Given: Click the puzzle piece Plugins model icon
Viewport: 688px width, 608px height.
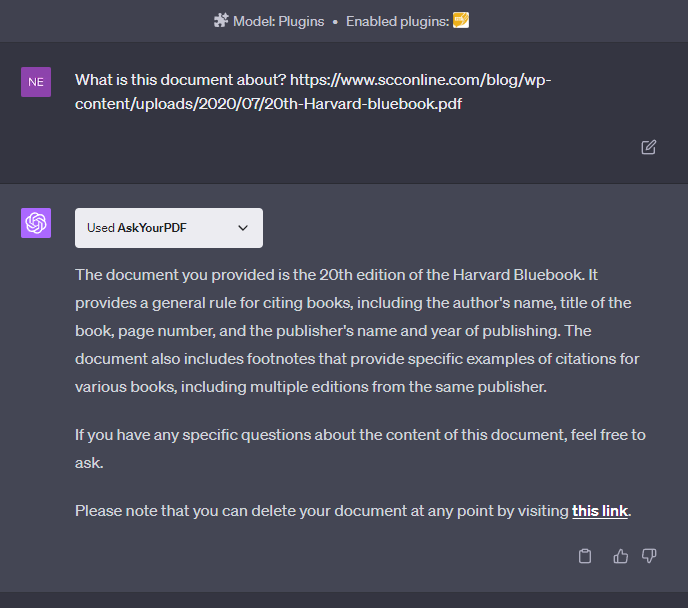Looking at the screenshot, I should (x=221, y=20).
